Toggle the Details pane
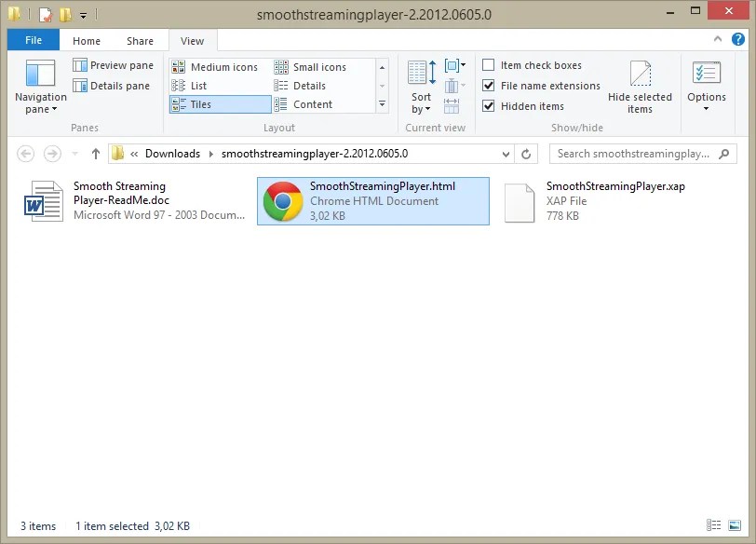Screen dimensions: 756x544 click(x=112, y=86)
